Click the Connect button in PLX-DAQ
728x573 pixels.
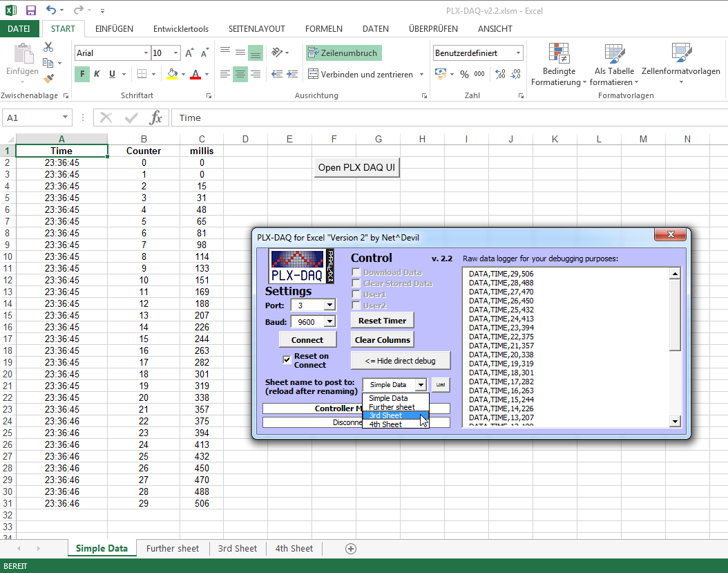click(x=307, y=339)
